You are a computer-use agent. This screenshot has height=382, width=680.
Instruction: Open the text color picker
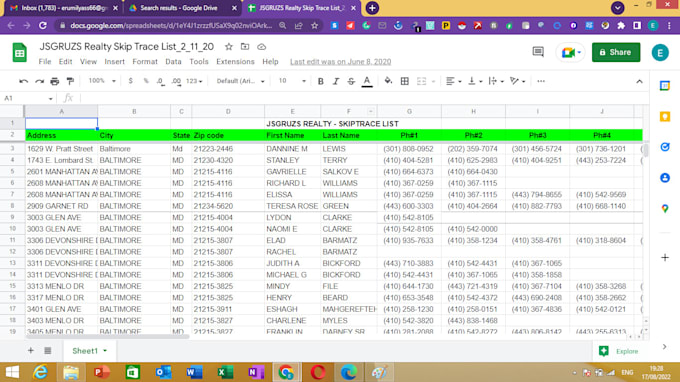coord(367,81)
